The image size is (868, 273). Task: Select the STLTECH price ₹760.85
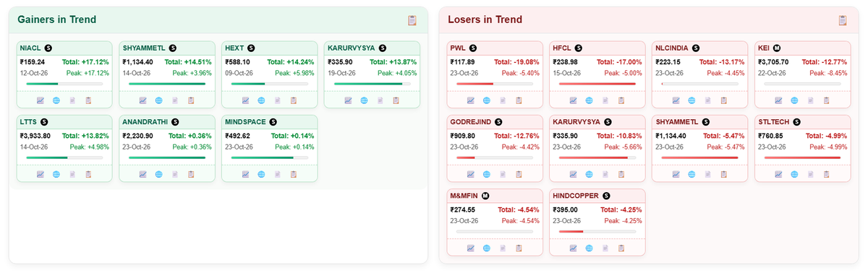[770, 136]
